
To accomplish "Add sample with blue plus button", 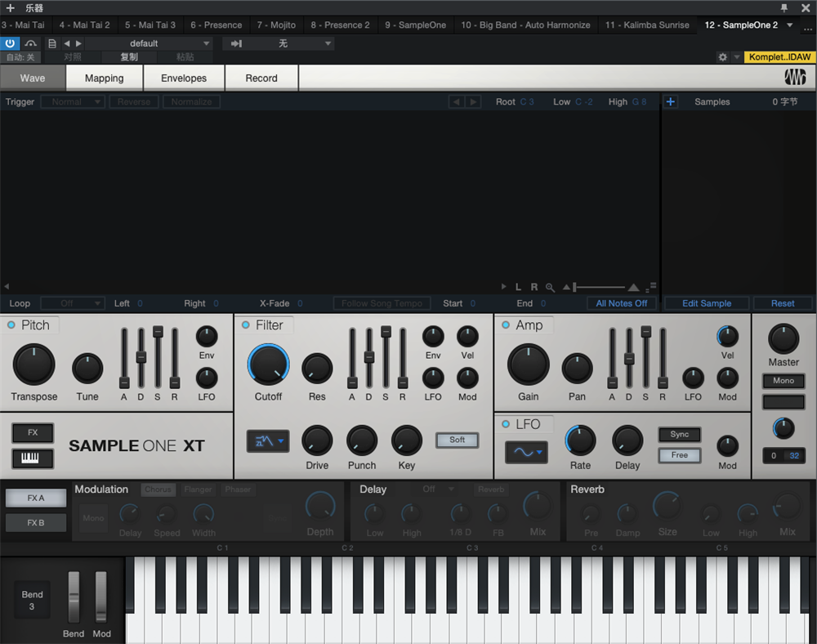I will 671,101.
